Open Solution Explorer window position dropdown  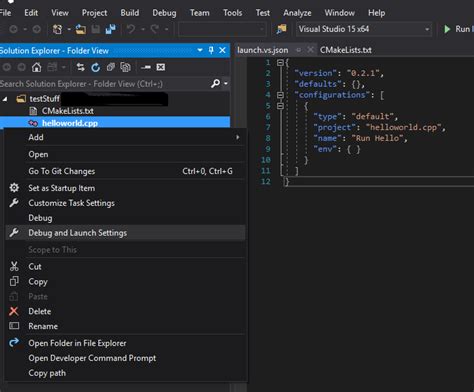point(200,50)
